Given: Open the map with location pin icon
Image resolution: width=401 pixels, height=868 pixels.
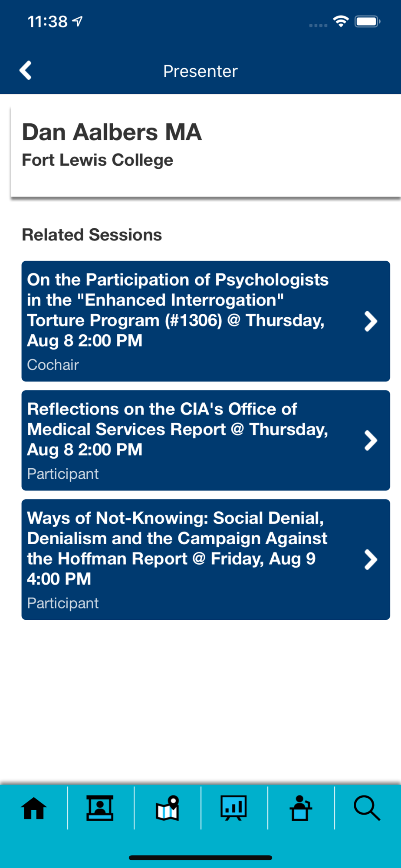Looking at the screenshot, I should coord(168,808).
